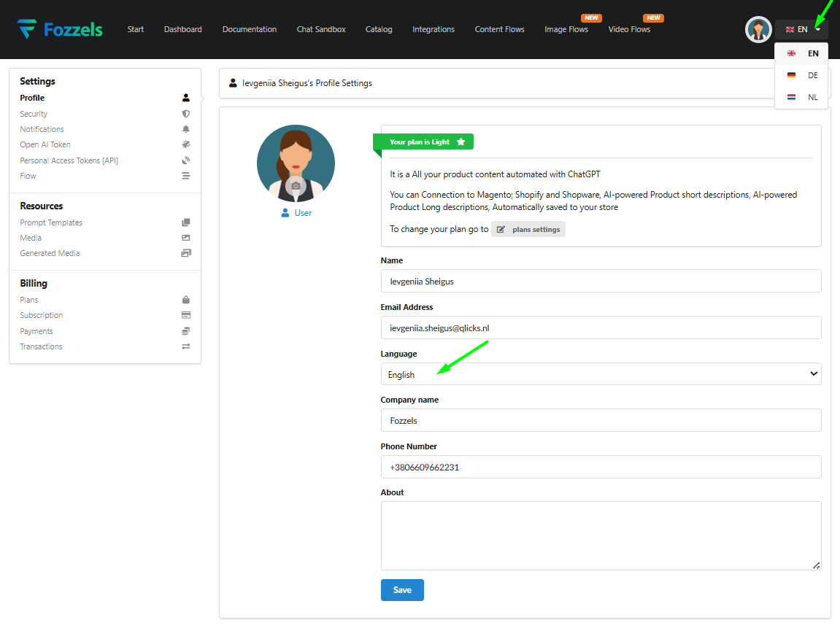Click the Fozzels logo in the header
The width and height of the screenshot is (840, 628).
(x=60, y=29)
